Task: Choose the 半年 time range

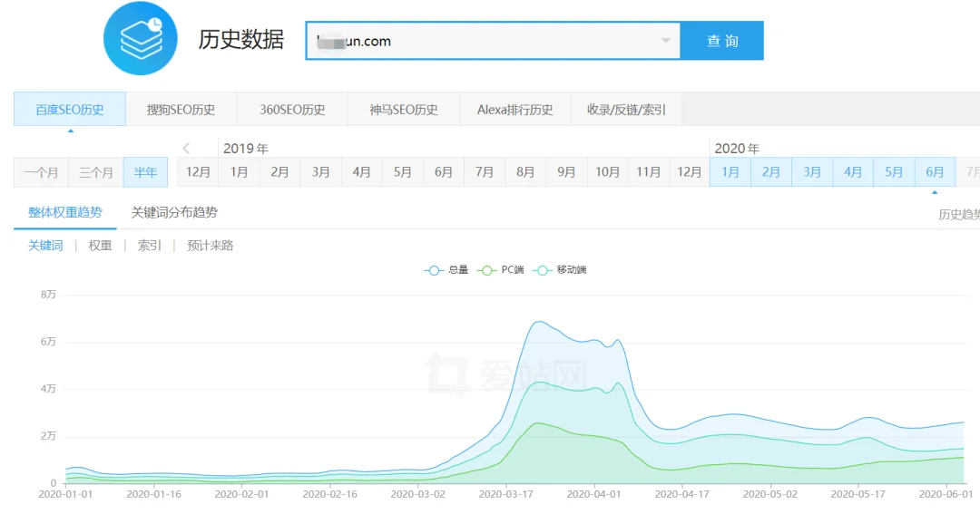Action: click(145, 172)
